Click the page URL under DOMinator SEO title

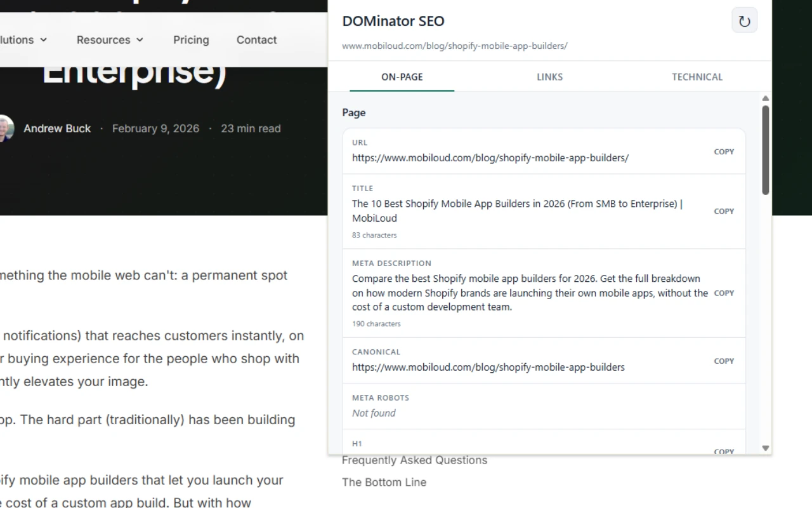(455, 46)
